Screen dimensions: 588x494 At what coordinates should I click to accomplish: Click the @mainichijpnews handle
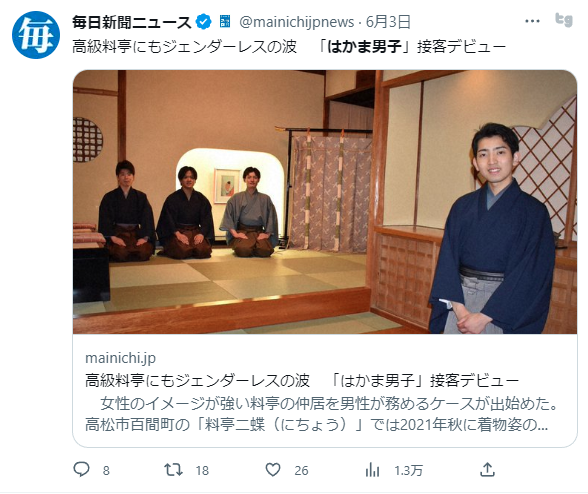click(297, 22)
